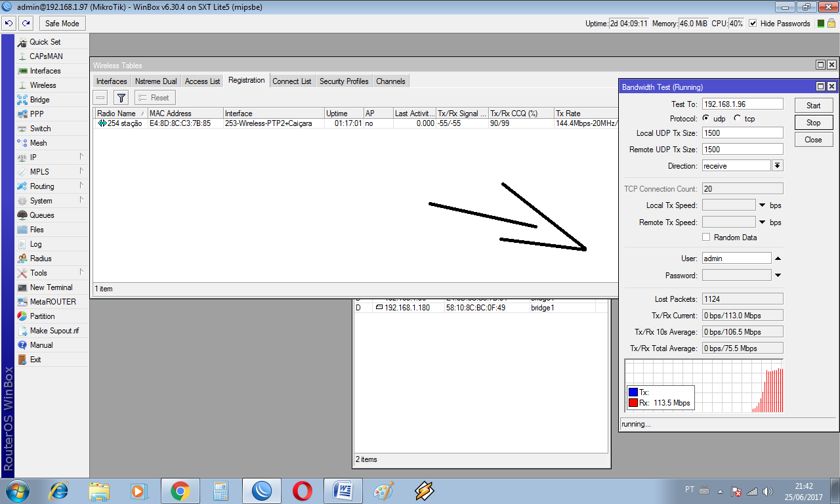The width and height of the screenshot is (840, 504).
Task: Click Stop in the Bandwidth Test window
Action: point(813,123)
